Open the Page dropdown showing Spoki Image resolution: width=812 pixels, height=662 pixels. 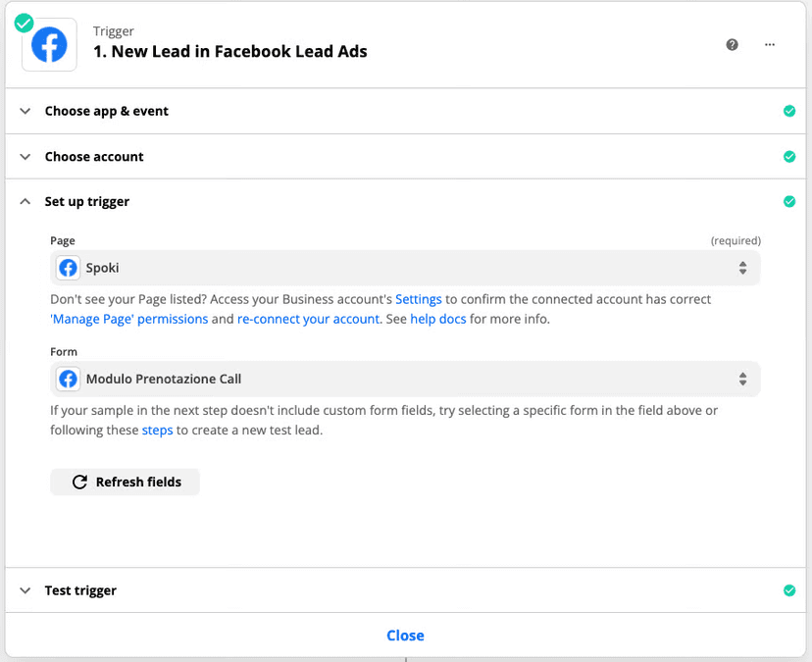click(x=405, y=268)
